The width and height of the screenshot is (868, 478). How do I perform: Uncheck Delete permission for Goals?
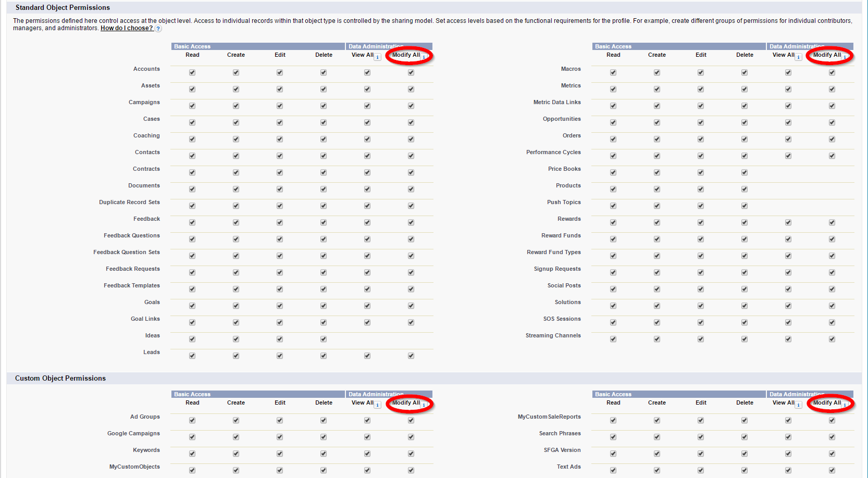pyautogui.click(x=324, y=306)
